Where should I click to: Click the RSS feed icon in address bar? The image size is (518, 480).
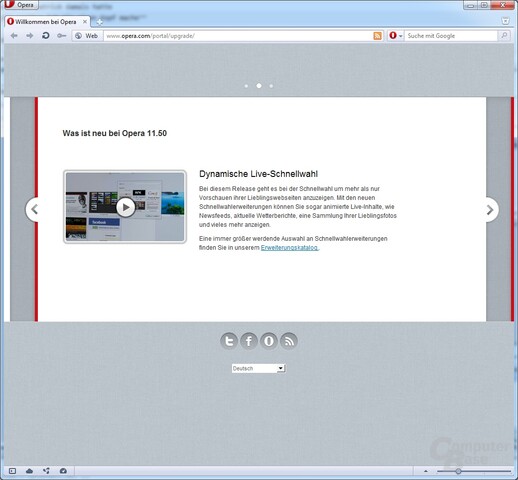(x=377, y=36)
